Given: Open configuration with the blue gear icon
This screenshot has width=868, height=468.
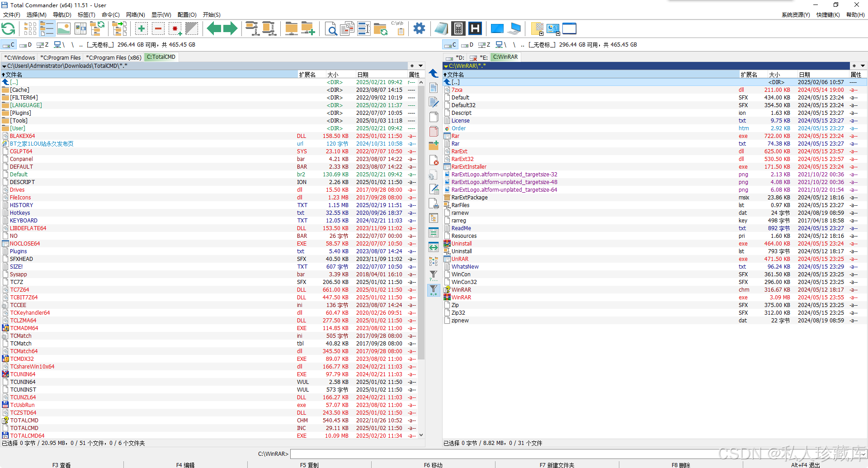Looking at the screenshot, I should (420, 29).
